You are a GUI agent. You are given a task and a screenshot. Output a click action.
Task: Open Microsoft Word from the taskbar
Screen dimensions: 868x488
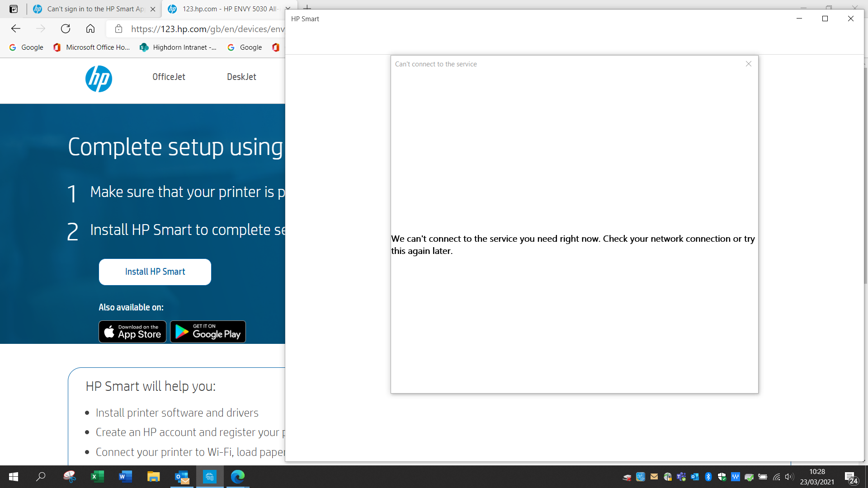(x=125, y=477)
